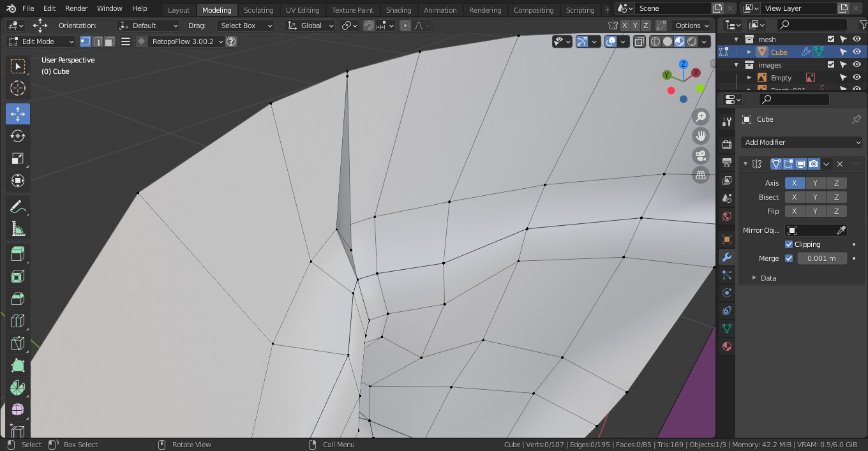This screenshot has height=451, width=868.
Task: Enable face select mode
Action: pos(110,41)
